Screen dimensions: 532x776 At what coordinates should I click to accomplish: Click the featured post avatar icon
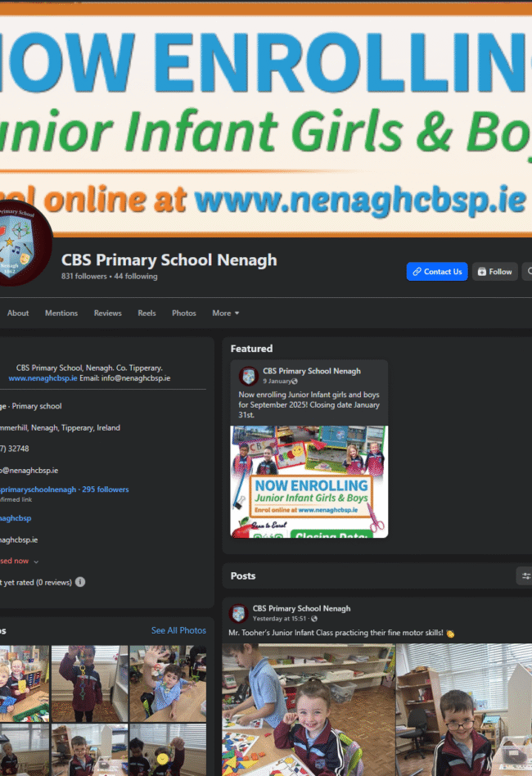pos(249,376)
